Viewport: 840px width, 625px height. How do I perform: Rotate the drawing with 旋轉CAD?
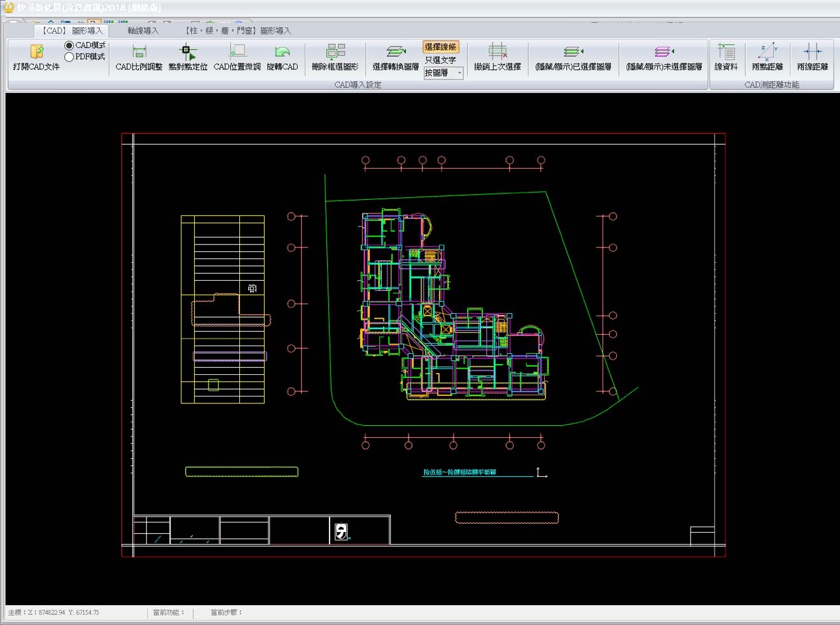(282, 57)
